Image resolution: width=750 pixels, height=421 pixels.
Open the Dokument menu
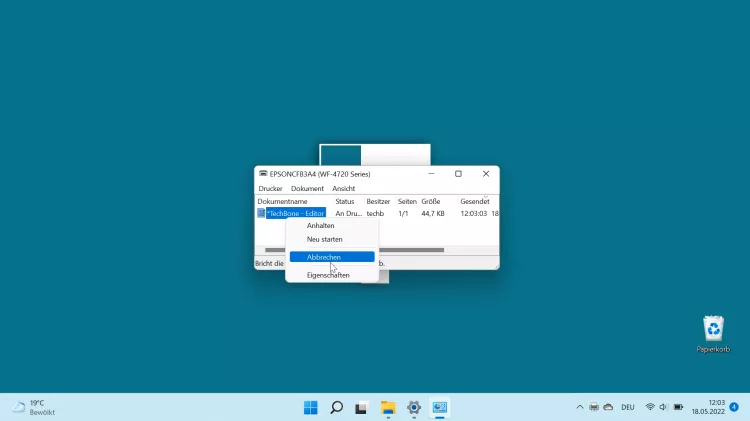click(307, 188)
